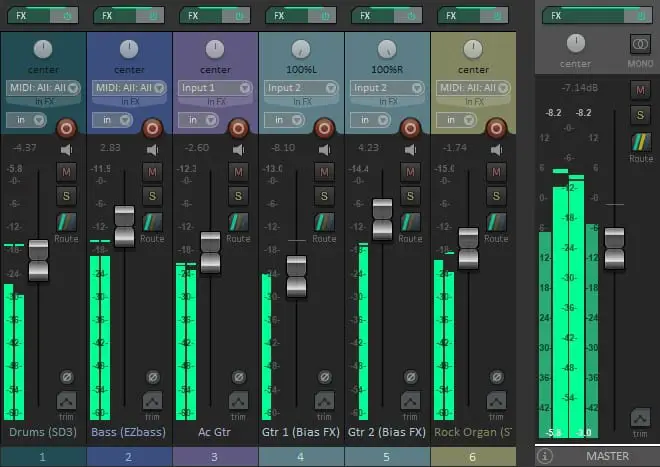Open routing for Ac Gtr track
This screenshot has width=660, height=467.
pyautogui.click(x=238, y=222)
